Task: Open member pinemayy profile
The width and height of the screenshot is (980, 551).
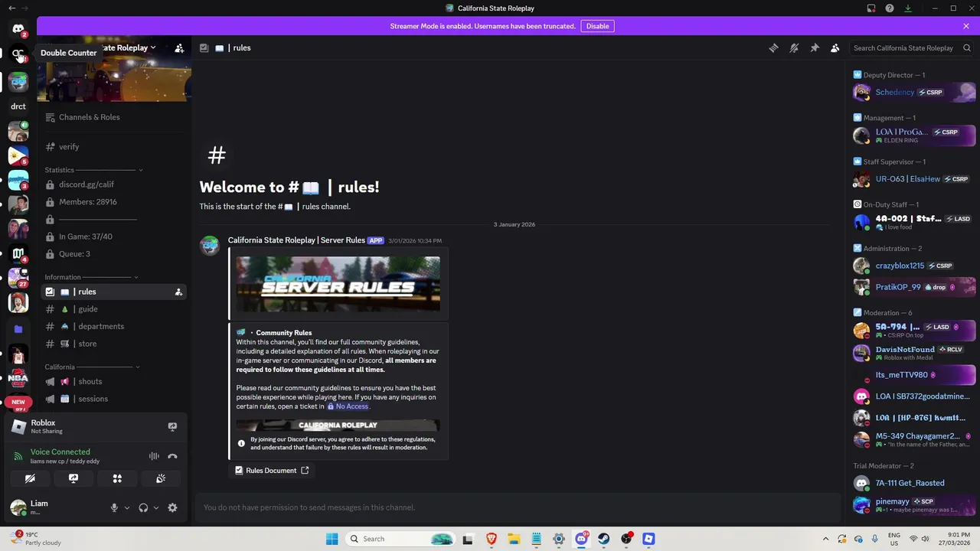Action: coord(914,505)
